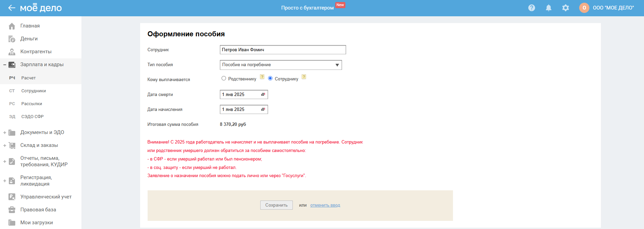
Task: Go to Деньги in sidebar
Action: click(29, 39)
